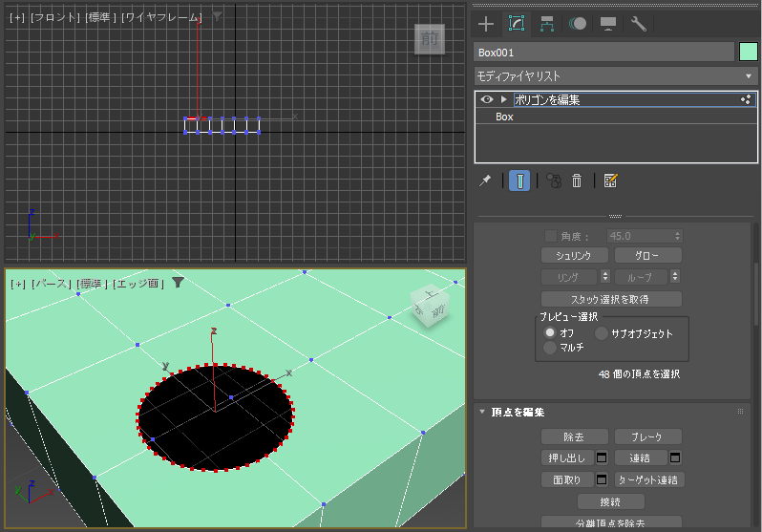Click the ループ spinner arrows
The image size is (762, 532).
point(675,277)
